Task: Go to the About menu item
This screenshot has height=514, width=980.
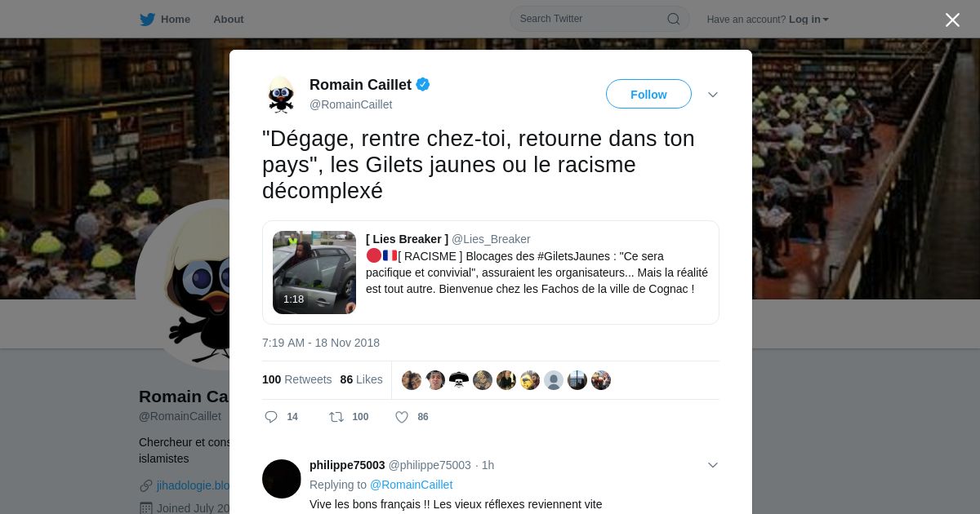Action: click(229, 19)
